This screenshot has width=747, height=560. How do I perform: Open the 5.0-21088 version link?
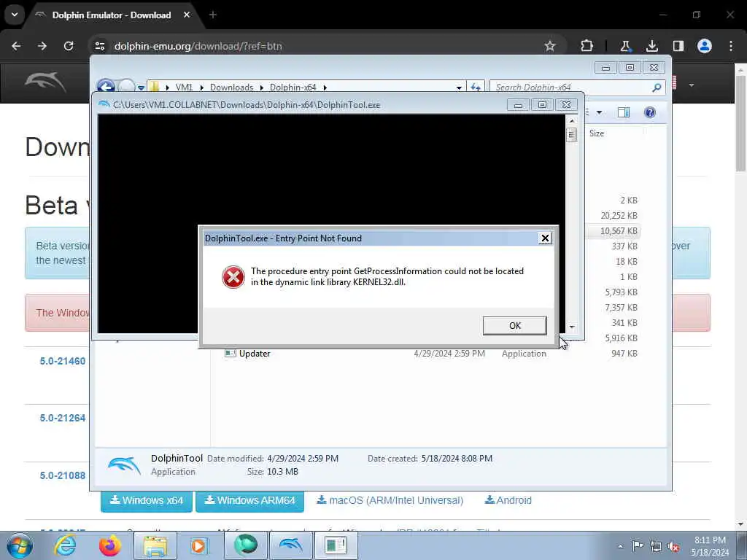click(63, 475)
